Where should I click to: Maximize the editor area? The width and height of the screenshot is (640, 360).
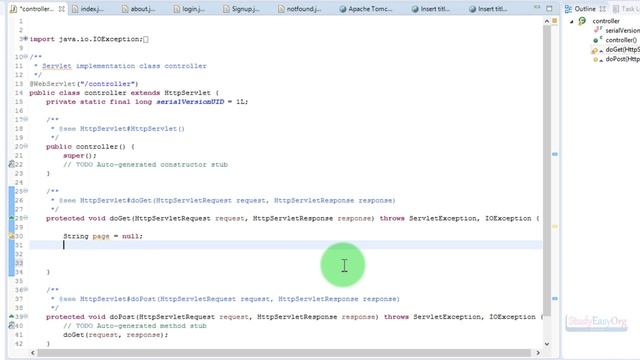549,8
